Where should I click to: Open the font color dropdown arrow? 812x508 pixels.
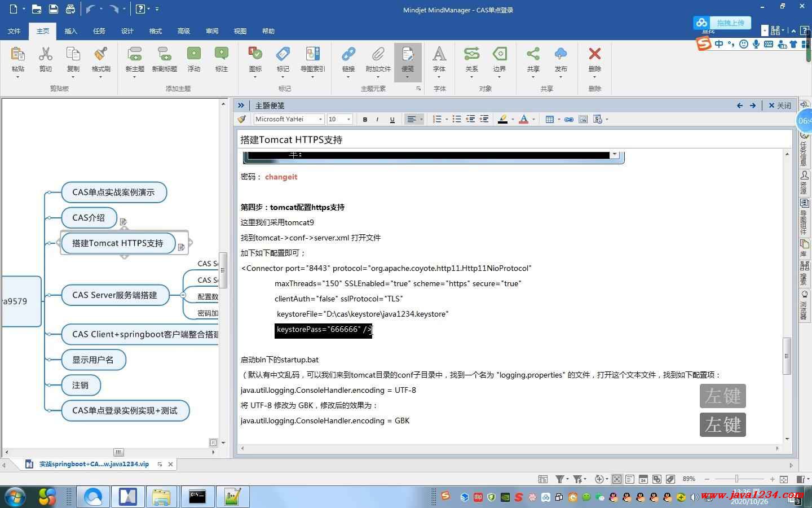pyautogui.click(x=533, y=119)
